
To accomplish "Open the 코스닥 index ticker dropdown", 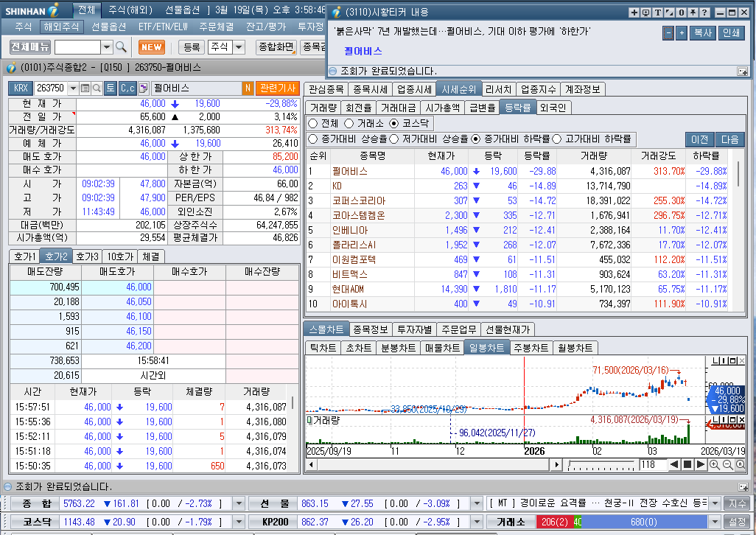I will pyautogui.click(x=239, y=522).
